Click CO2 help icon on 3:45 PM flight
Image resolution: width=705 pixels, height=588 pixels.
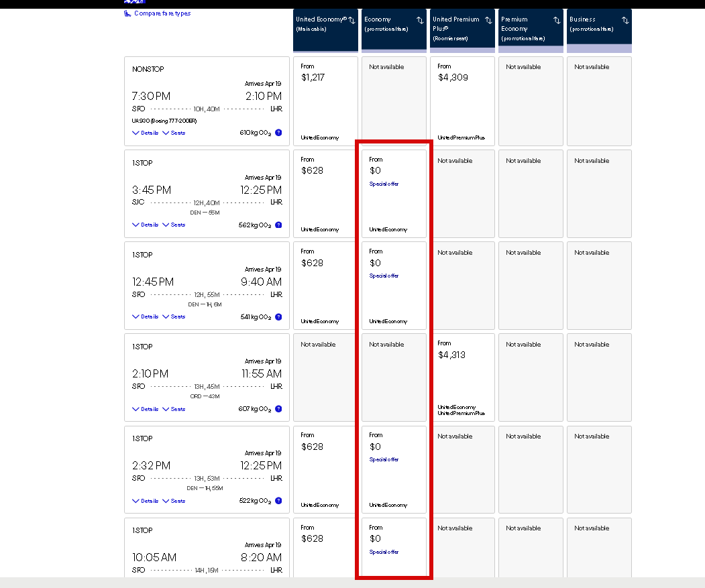[278, 225]
